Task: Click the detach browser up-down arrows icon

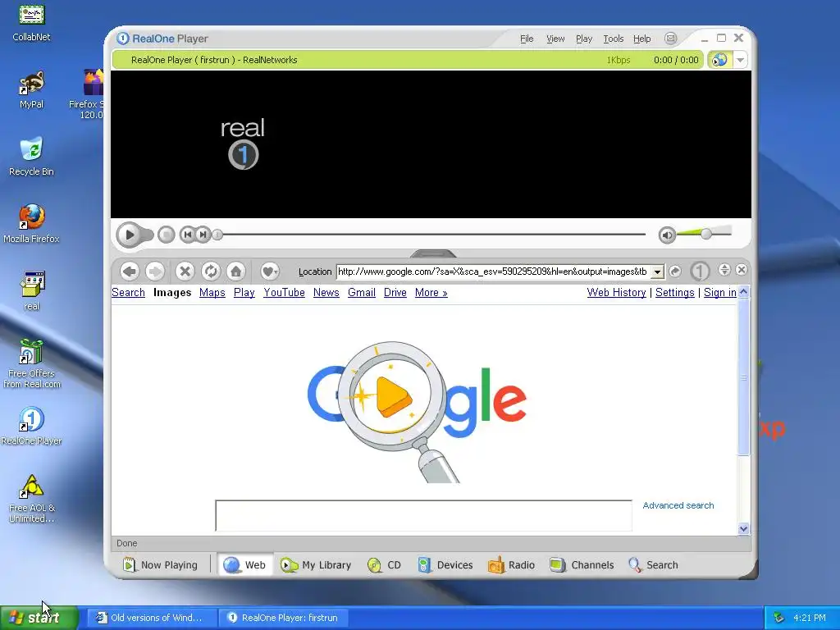Action: click(724, 269)
